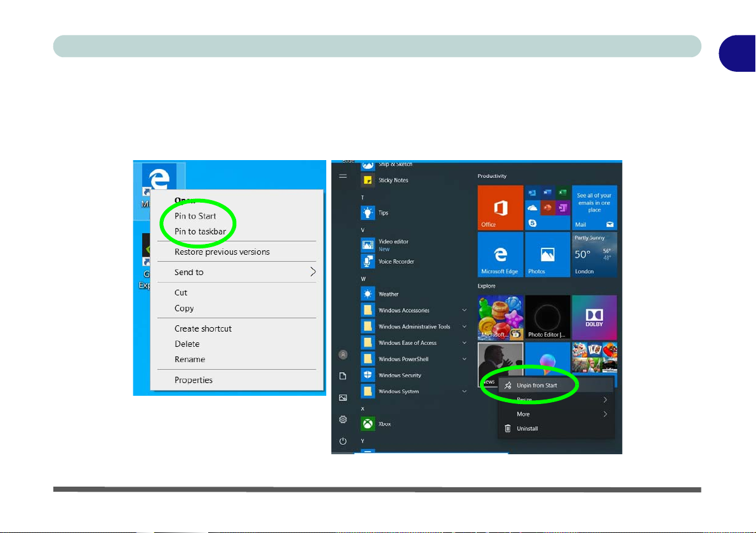The width and height of the screenshot is (756, 533).
Task: Expand the Windows PowerShell folder chevron
Action: click(464, 359)
